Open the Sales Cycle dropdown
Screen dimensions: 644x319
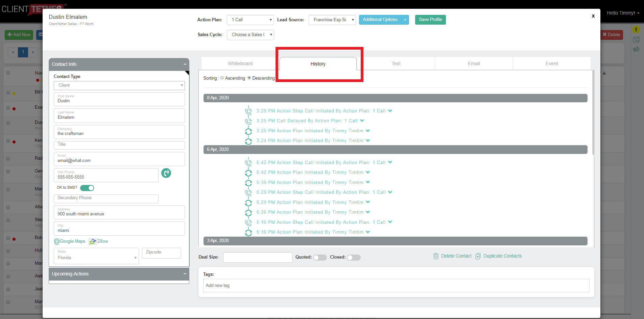(x=250, y=35)
